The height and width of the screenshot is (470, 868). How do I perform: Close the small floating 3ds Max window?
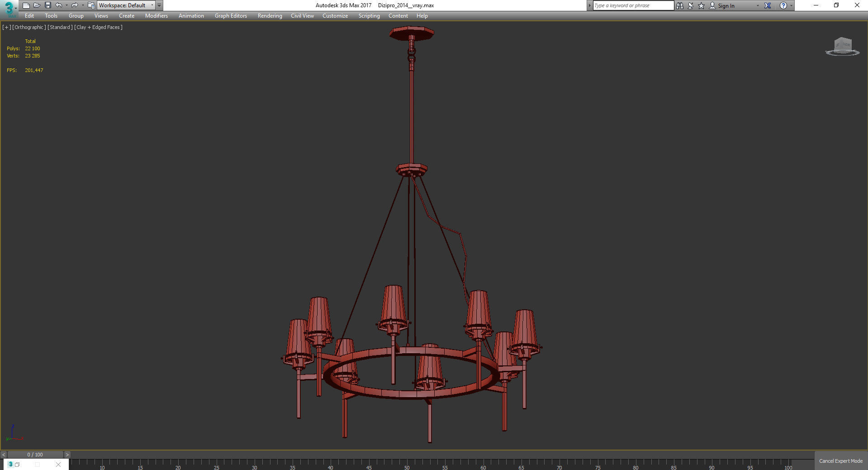(58, 465)
